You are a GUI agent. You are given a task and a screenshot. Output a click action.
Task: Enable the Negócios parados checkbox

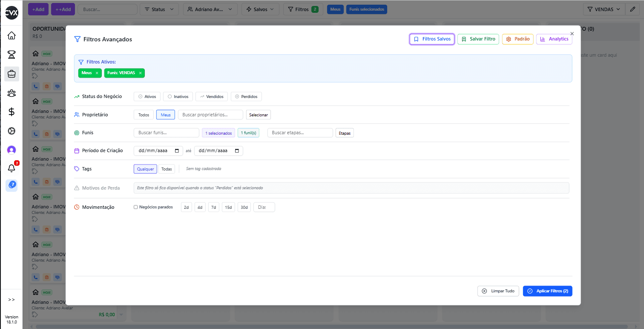[135, 207]
